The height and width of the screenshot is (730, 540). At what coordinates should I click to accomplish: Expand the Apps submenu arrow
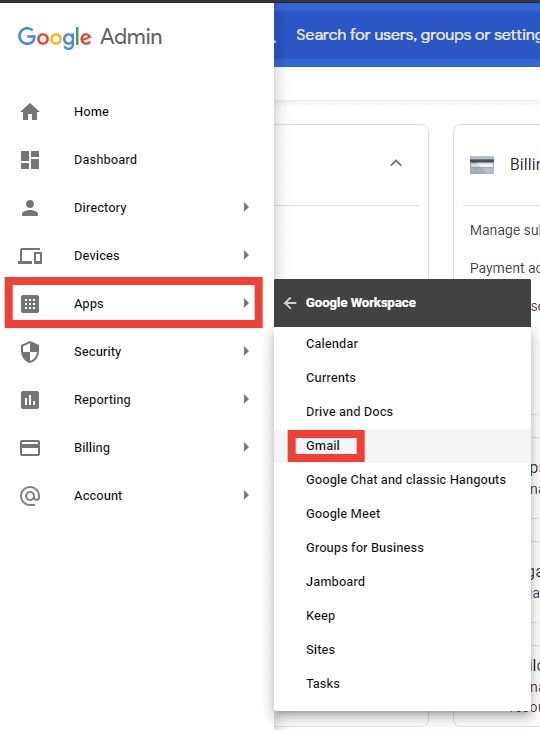246,303
